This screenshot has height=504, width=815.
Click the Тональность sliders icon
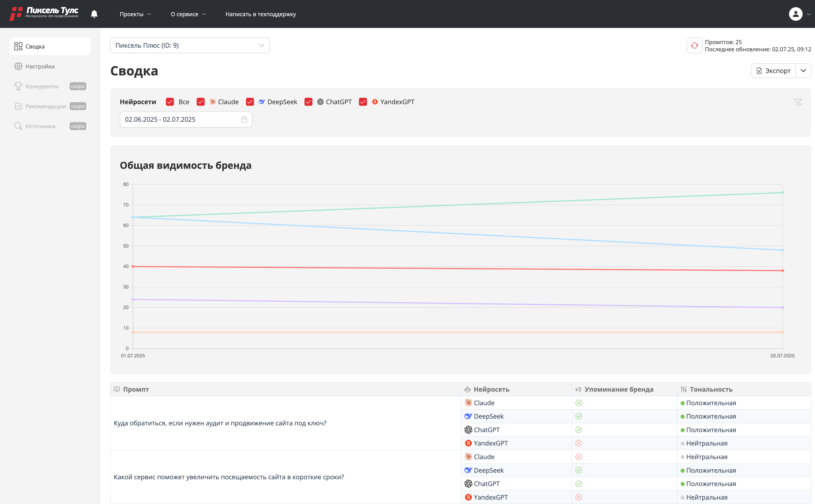pos(684,389)
